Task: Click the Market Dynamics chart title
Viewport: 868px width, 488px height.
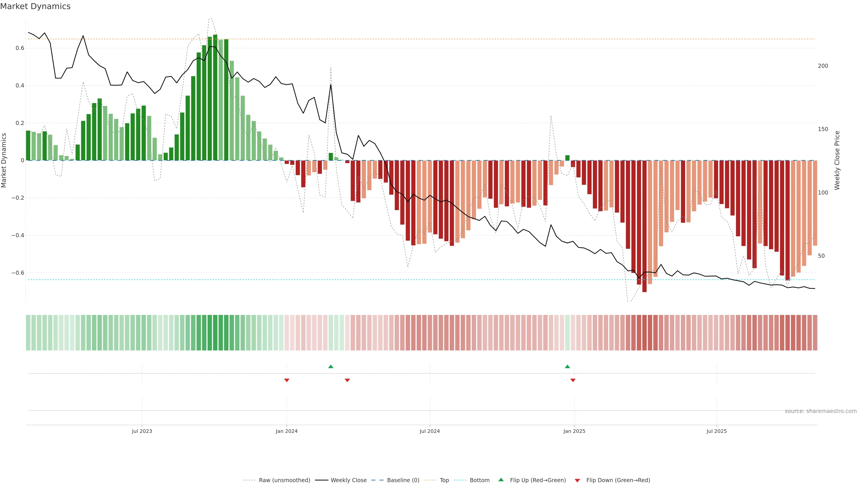Action: pos(35,6)
